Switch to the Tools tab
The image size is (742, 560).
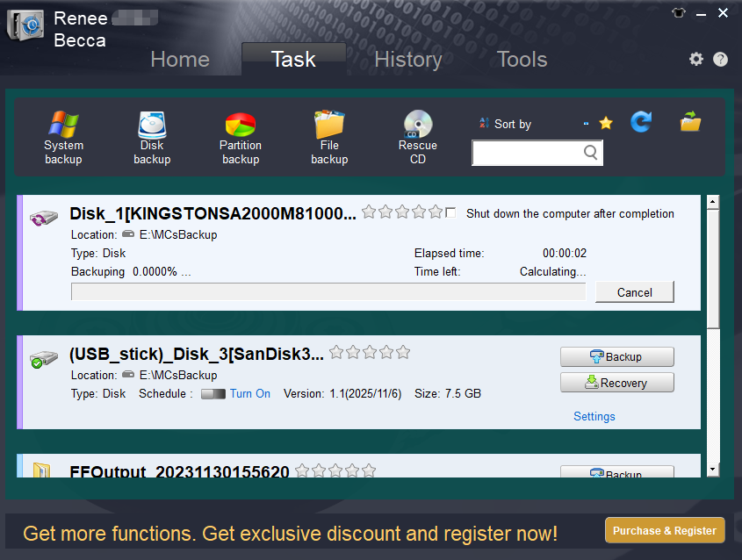(x=522, y=60)
